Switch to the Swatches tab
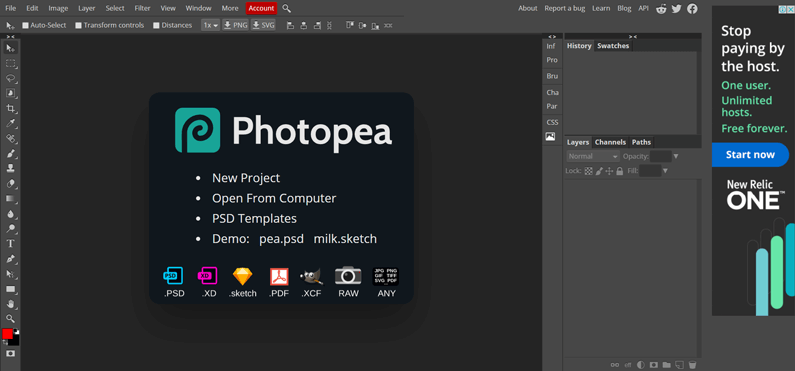 click(x=613, y=46)
